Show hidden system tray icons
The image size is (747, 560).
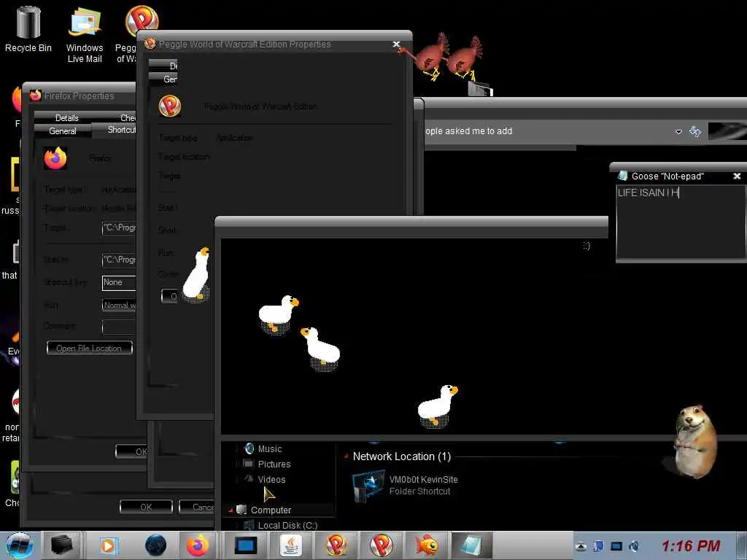[581, 546]
